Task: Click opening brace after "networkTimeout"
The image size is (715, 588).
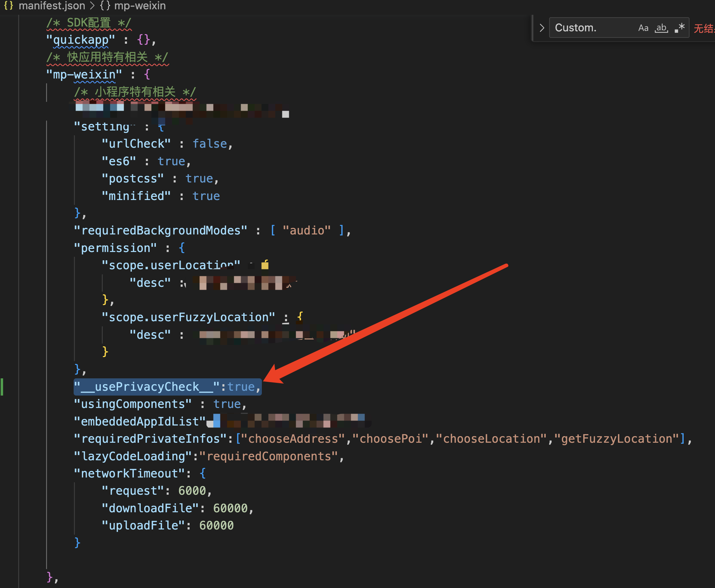Action: (203, 473)
